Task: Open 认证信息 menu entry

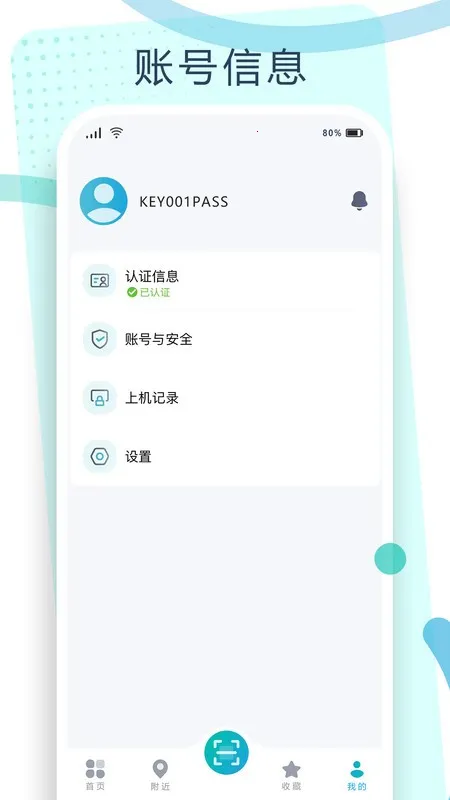Action: (x=225, y=282)
